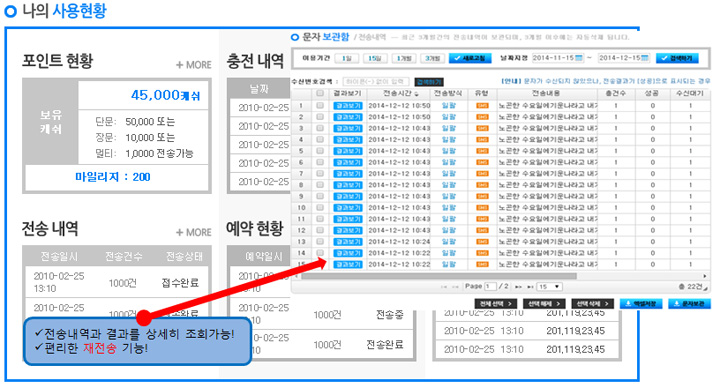Click the 선택삭제 button
The image size is (720, 388).
click(x=592, y=304)
